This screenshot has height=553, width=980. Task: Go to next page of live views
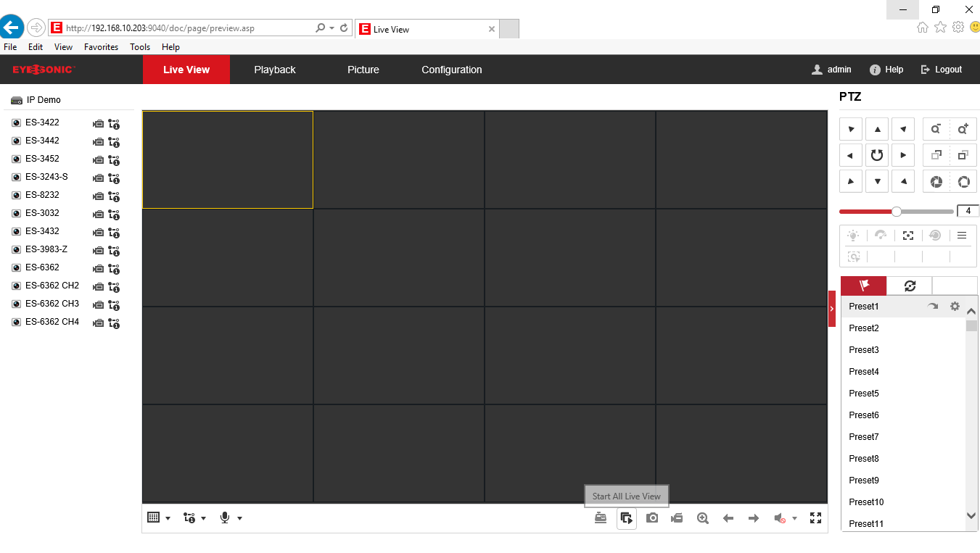point(754,518)
